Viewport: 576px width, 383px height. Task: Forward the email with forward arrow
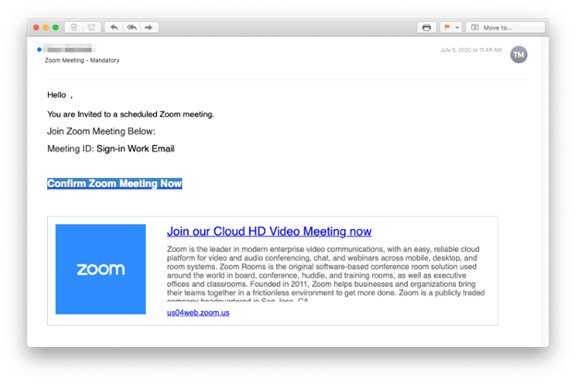[x=149, y=28]
